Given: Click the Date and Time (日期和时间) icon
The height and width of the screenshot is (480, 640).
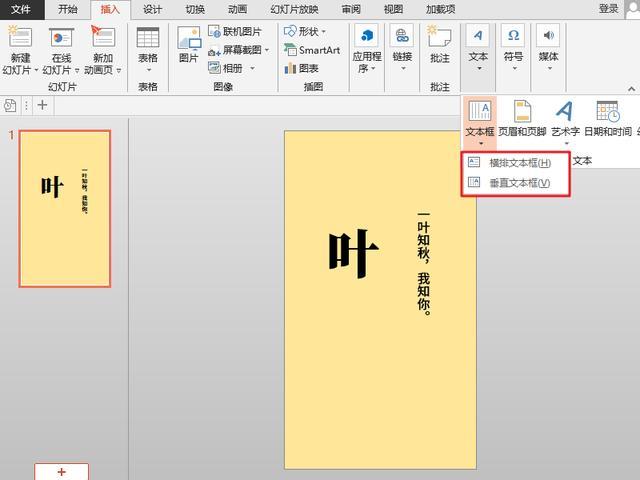Looking at the screenshot, I should [607, 112].
